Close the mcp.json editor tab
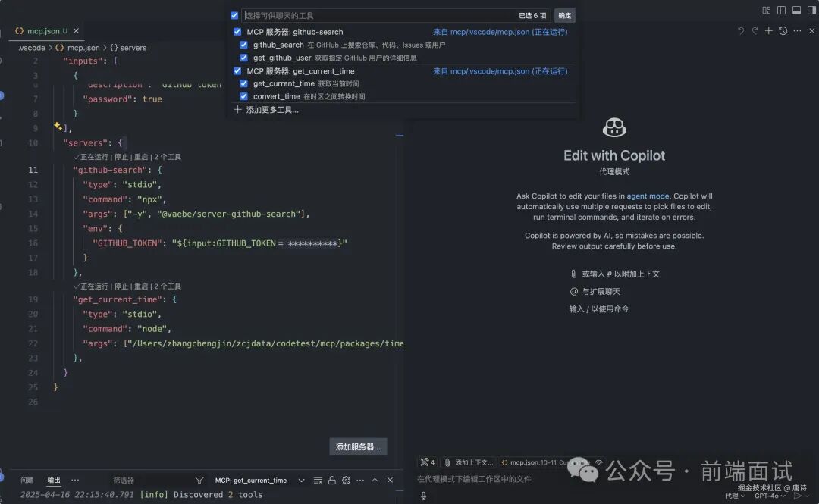819x504 pixels. tap(77, 31)
